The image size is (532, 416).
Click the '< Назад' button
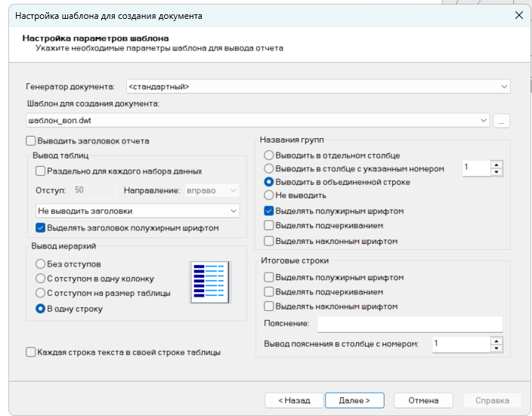(x=293, y=400)
